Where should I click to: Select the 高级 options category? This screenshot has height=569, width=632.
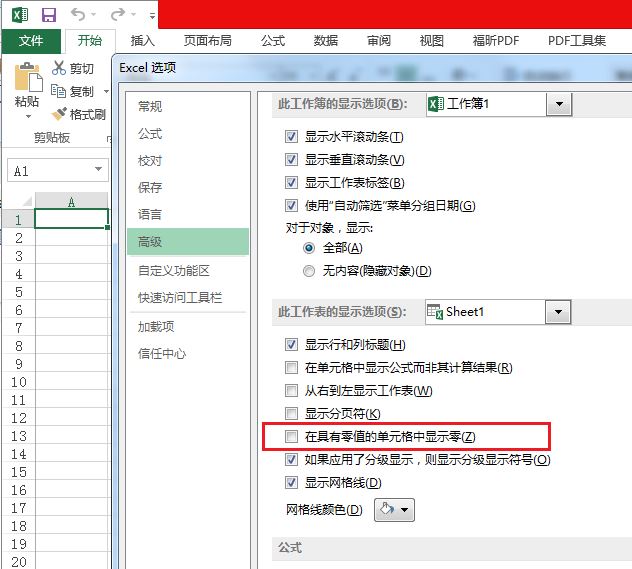click(188, 242)
